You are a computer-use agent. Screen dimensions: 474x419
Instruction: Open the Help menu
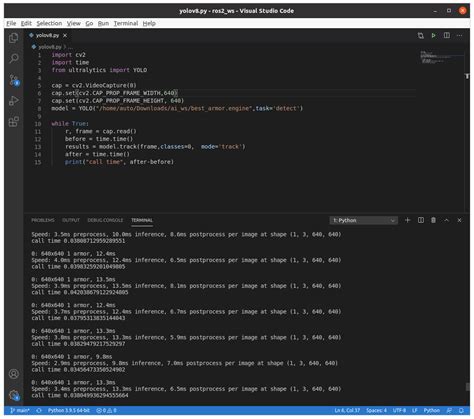(149, 23)
